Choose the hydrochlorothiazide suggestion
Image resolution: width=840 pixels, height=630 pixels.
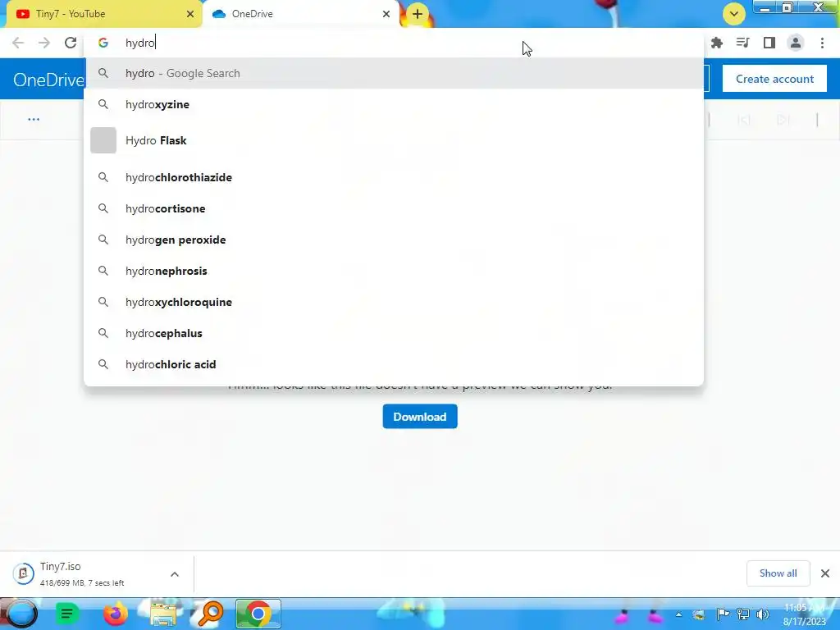[394, 177]
